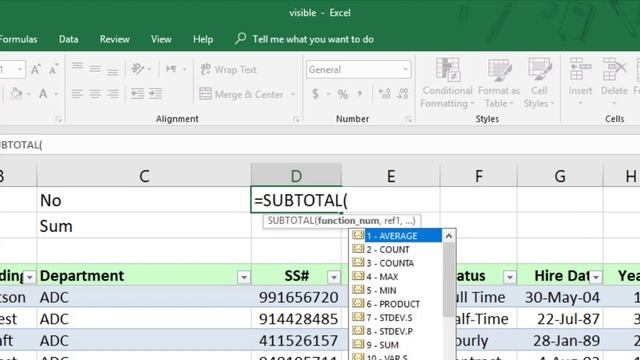The width and height of the screenshot is (640, 360).
Task: Click the middle align icon
Action: (95, 69)
